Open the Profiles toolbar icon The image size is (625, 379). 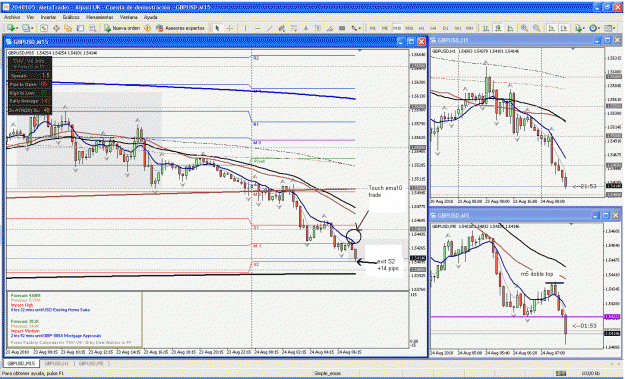[x=26, y=28]
